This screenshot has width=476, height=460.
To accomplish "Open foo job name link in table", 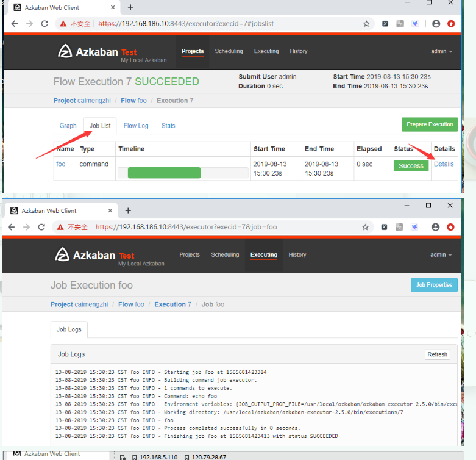I will [x=61, y=164].
